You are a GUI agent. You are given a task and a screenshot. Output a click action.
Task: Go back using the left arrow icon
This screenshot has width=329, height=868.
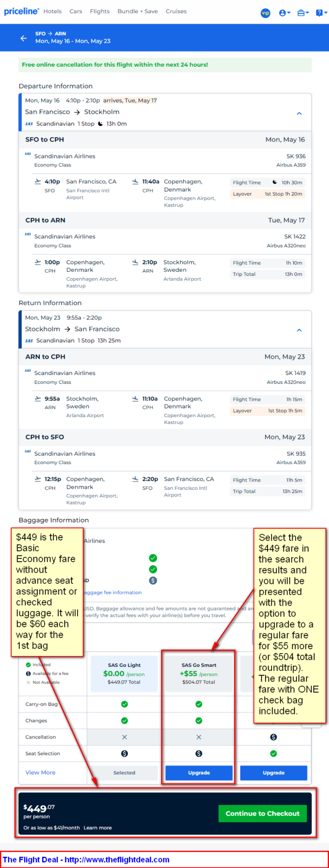point(24,38)
